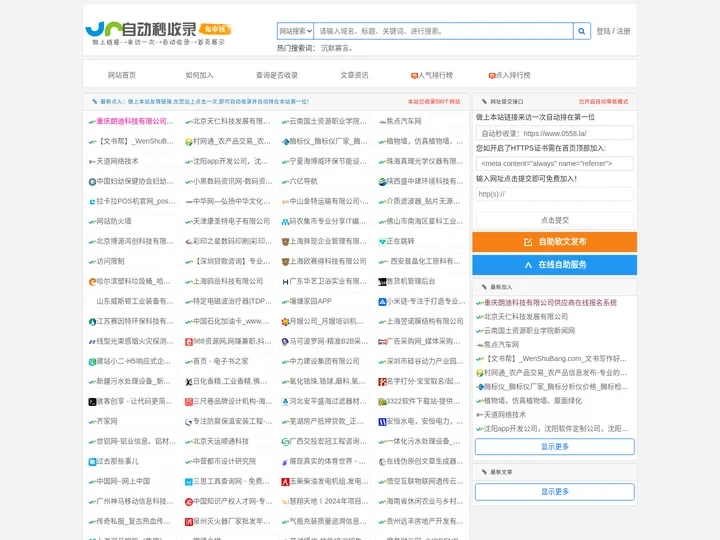The width and height of the screenshot is (720, 540).
Task: Click favicon of 中国妇幼保健协会
Action: 92,182
